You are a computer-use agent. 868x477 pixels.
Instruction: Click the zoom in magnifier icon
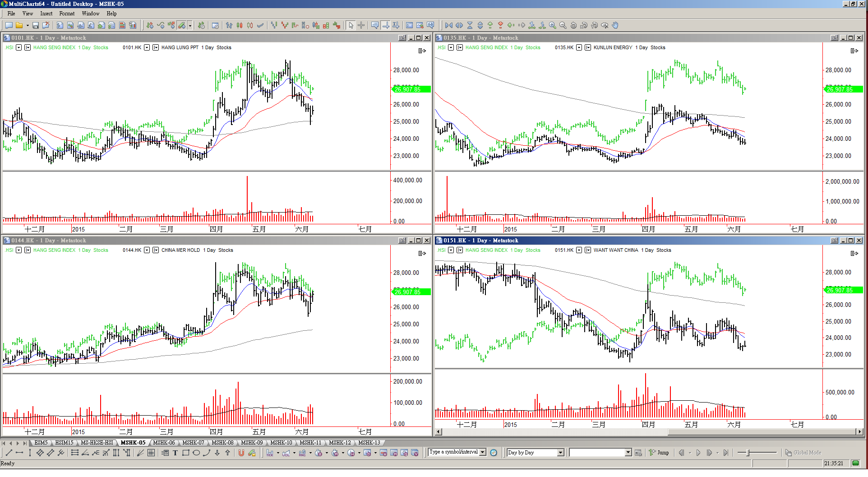[553, 26]
